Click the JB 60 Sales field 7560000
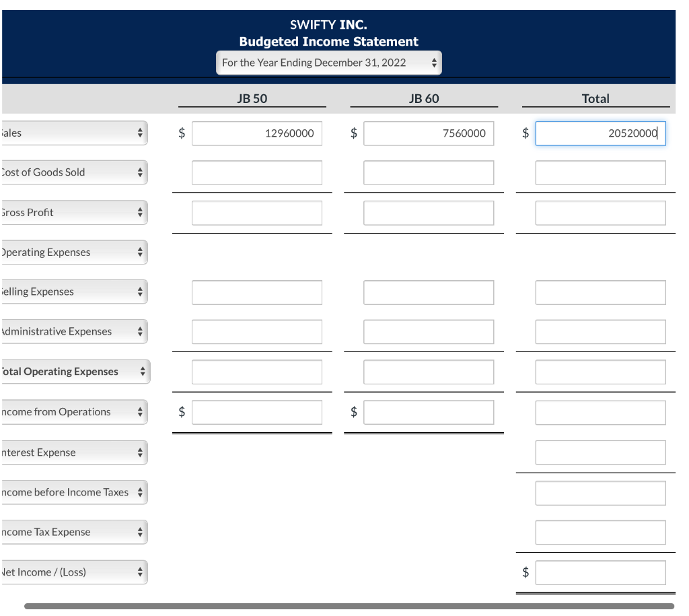The height and width of the screenshot is (616, 689). [429, 133]
